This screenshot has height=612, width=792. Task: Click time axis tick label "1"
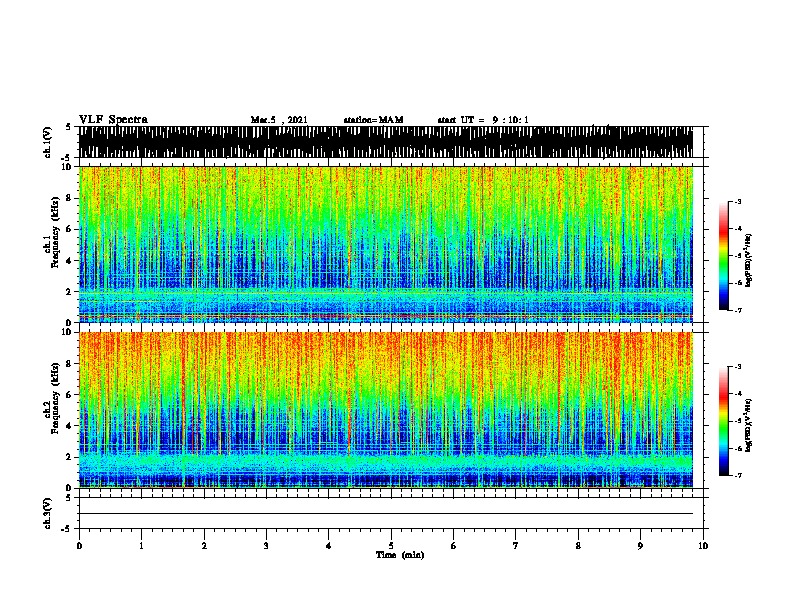pos(141,546)
